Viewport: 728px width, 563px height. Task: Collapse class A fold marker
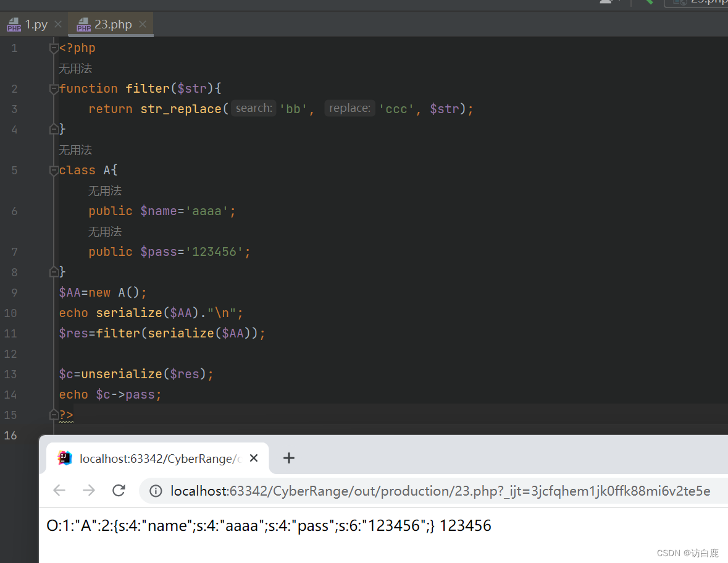54,171
